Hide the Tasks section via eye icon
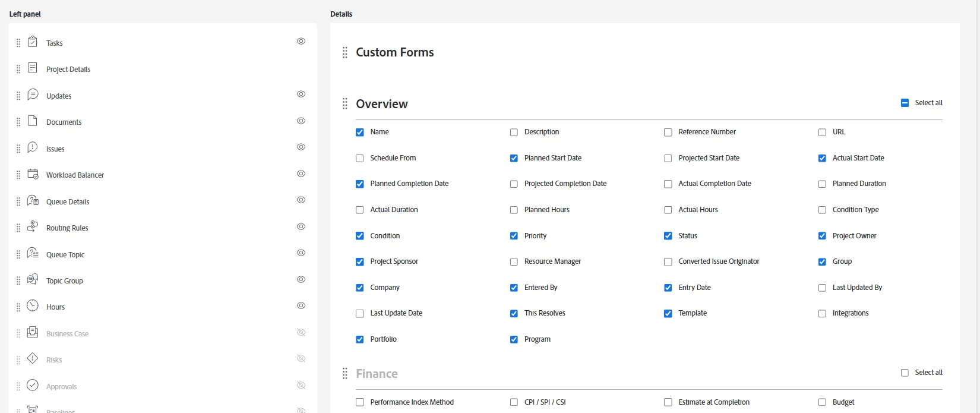This screenshot has width=980, height=413. (301, 42)
